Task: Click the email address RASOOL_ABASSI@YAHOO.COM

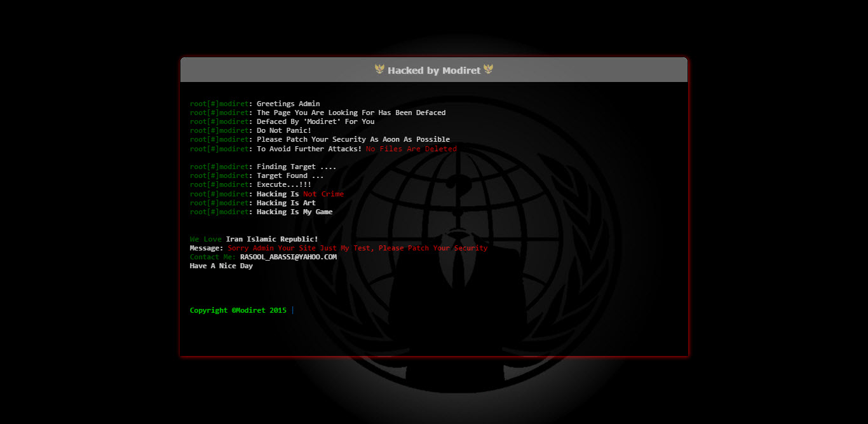Action: coord(288,257)
